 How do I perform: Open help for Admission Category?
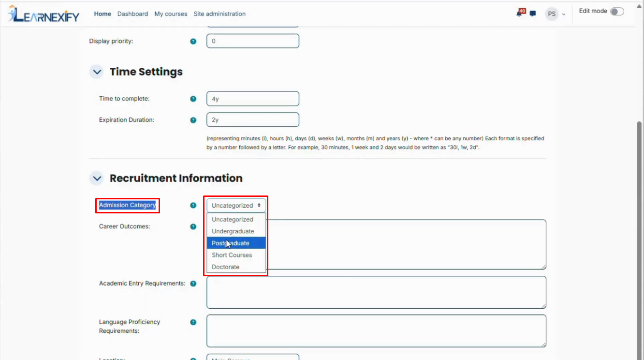pyautogui.click(x=193, y=205)
